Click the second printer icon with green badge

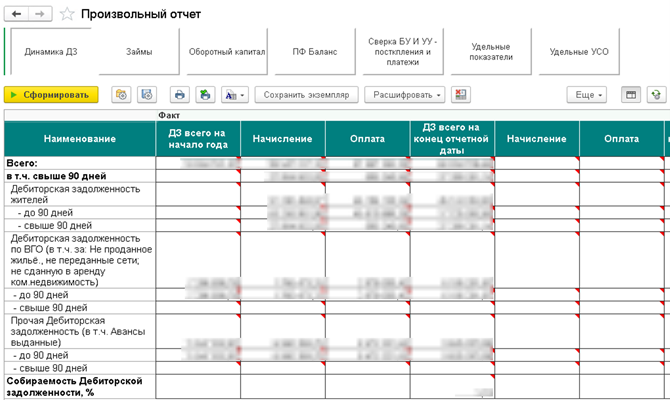[205, 95]
